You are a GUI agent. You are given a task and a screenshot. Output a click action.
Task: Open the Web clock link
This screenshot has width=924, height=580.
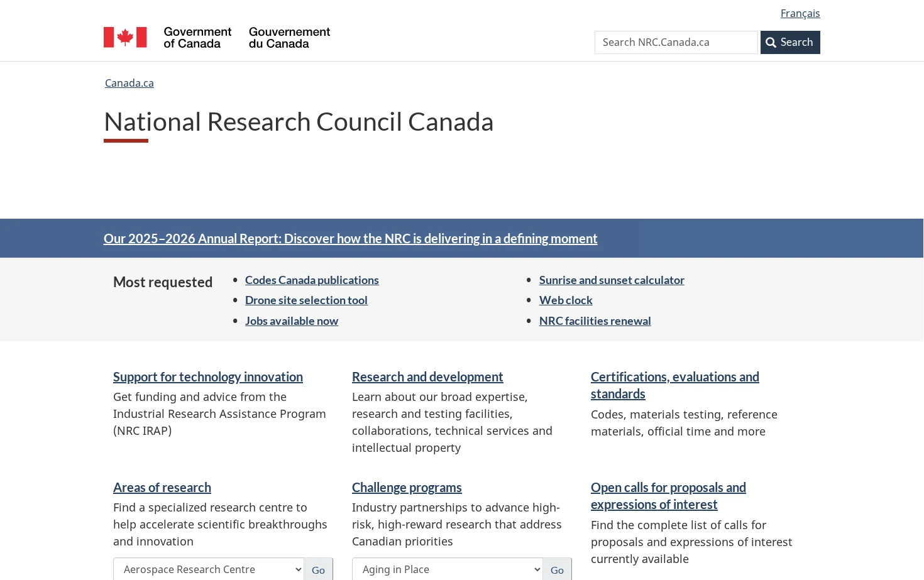(566, 300)
